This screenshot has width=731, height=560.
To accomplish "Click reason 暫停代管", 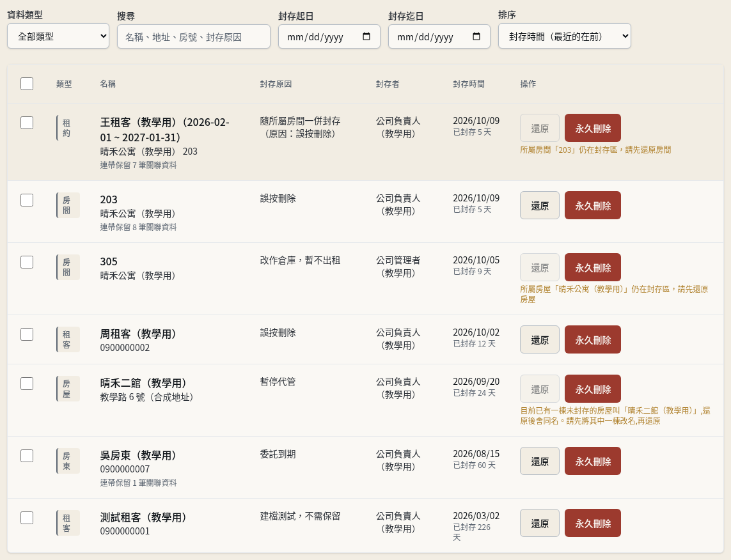I will (x=278, y=382).
